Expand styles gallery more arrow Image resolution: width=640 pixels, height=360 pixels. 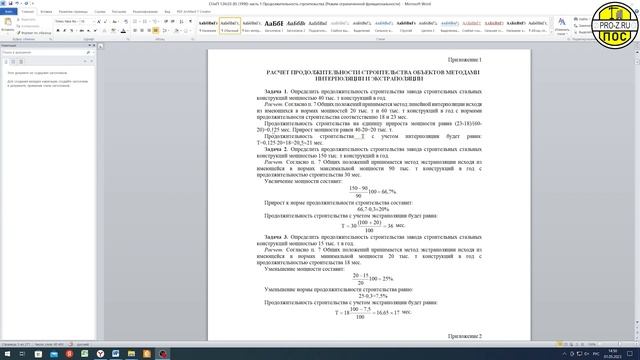coord(552,31)
